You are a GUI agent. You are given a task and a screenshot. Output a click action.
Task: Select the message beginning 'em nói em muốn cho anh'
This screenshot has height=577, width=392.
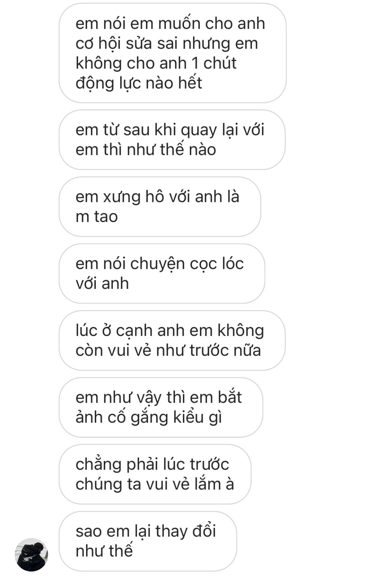point(173,53)
